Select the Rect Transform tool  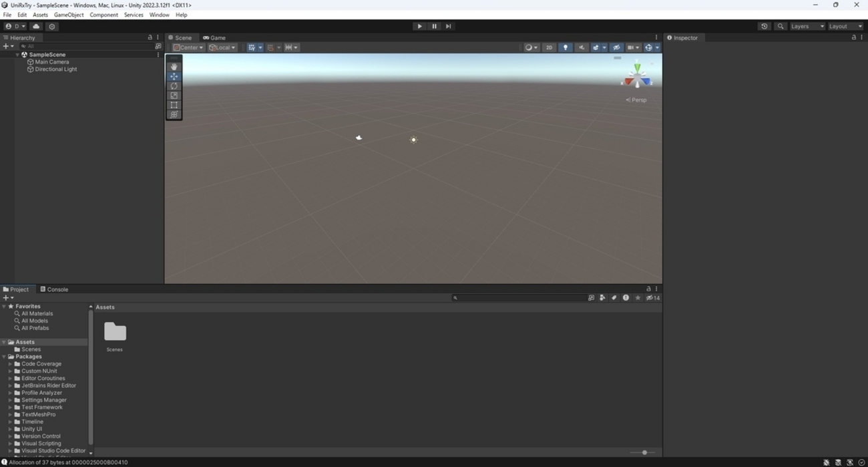tap(174, 104)
